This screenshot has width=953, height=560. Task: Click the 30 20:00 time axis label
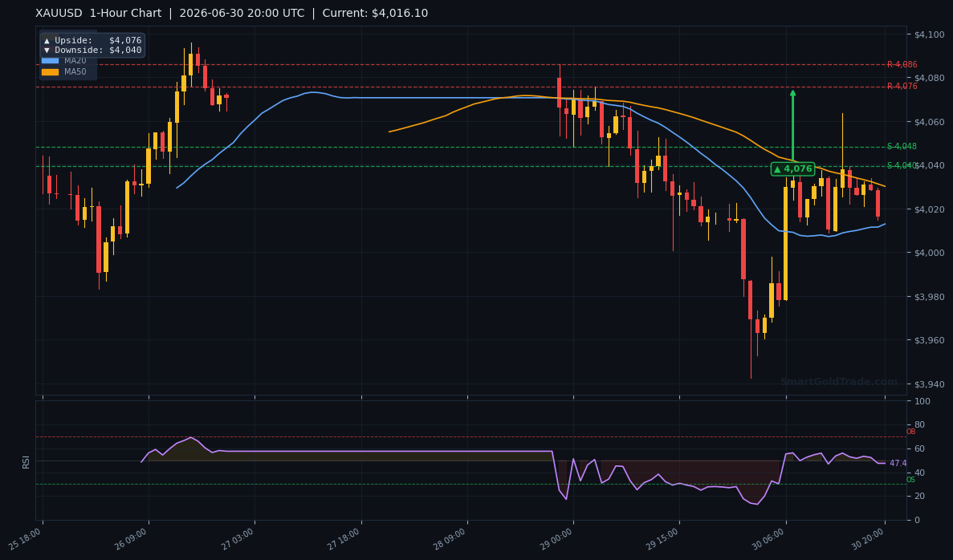(x=869, y=539)
